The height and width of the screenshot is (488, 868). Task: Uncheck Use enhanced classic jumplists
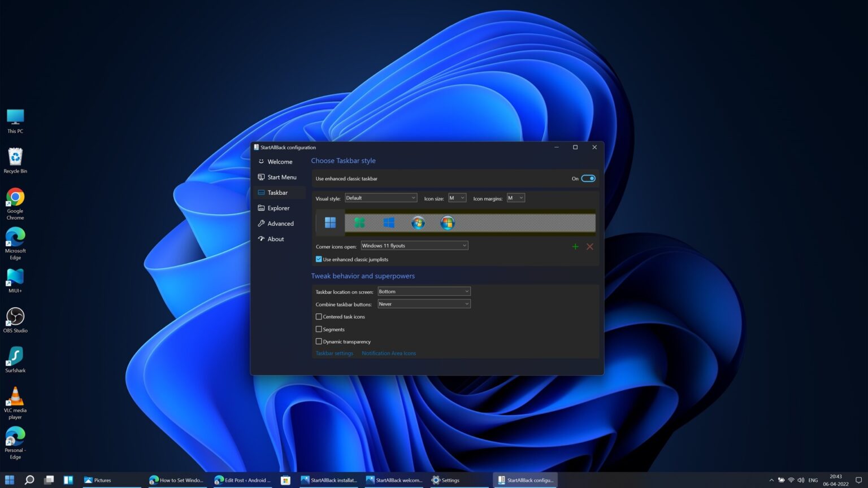[x=319, y=259]
